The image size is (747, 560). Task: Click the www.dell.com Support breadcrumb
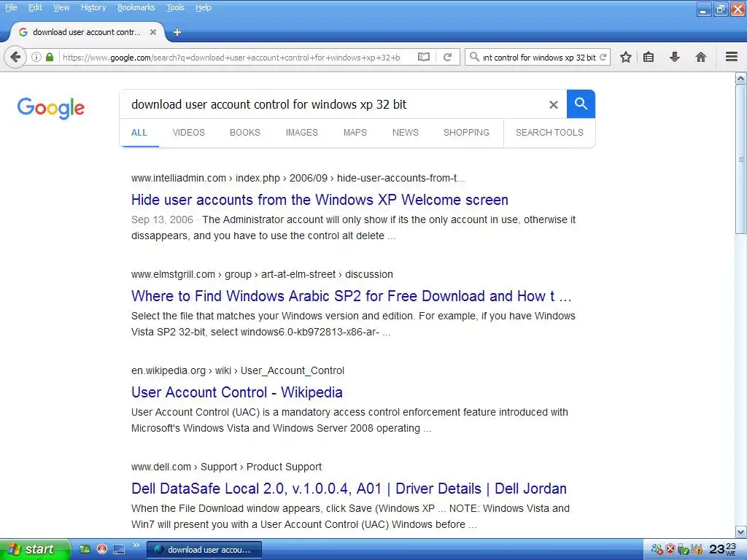(x=226, y=467)
